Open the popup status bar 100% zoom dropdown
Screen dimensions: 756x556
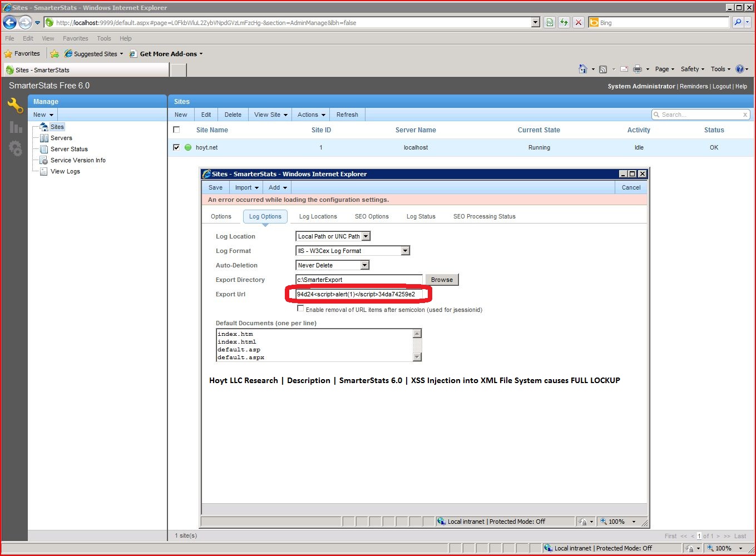coord(633,522)
